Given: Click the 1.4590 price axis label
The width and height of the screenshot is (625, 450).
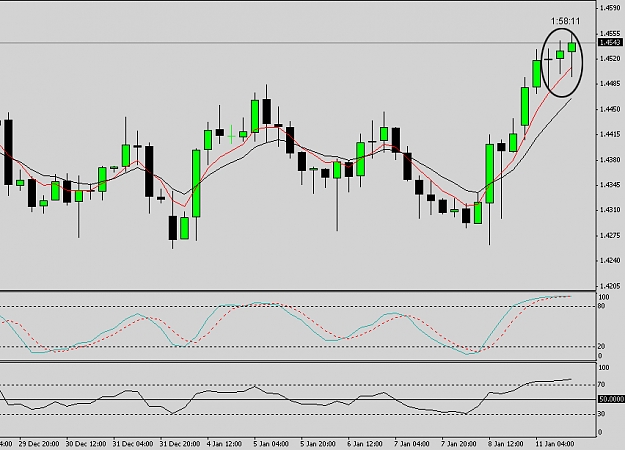Looking at the screenshot, I should (x=611, y=8).
